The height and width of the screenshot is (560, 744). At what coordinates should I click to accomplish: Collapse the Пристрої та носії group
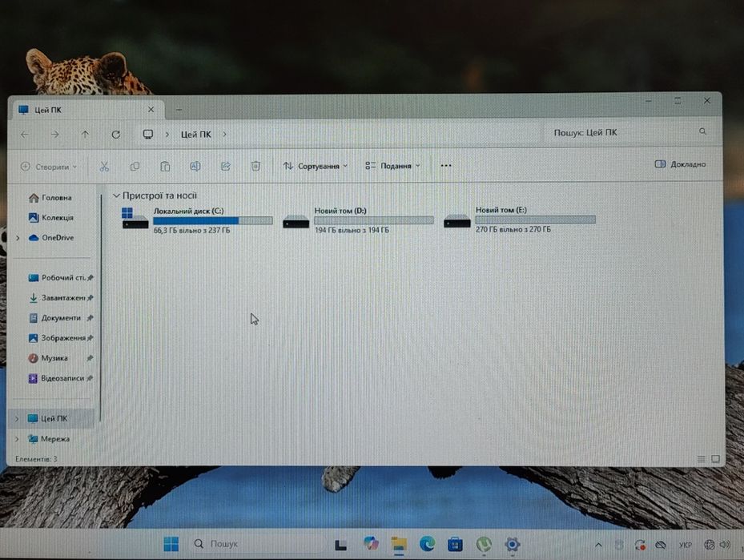coord(116,195)
